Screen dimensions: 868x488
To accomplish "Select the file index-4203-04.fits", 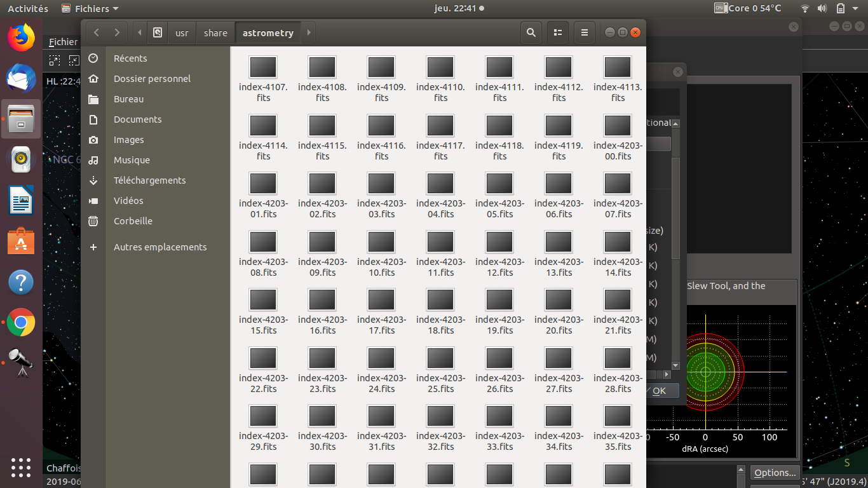I will [440, 194].
